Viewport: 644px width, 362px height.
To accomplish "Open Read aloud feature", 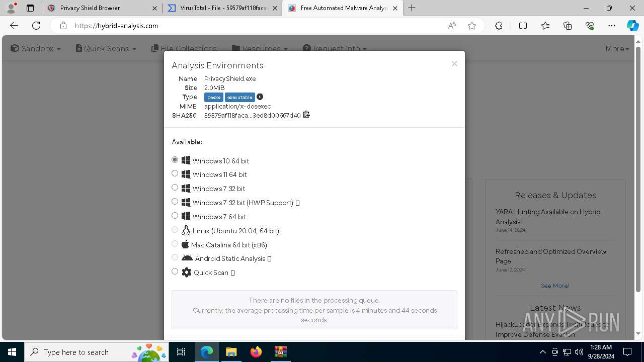I will tap(452, 26).
